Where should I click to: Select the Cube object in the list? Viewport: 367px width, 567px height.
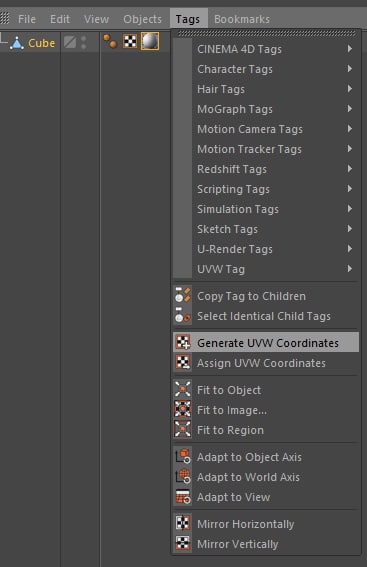tap(42, 43)
